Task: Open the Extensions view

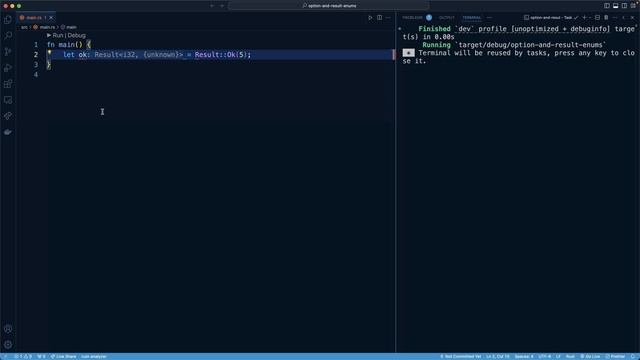Action: point(8,84)
